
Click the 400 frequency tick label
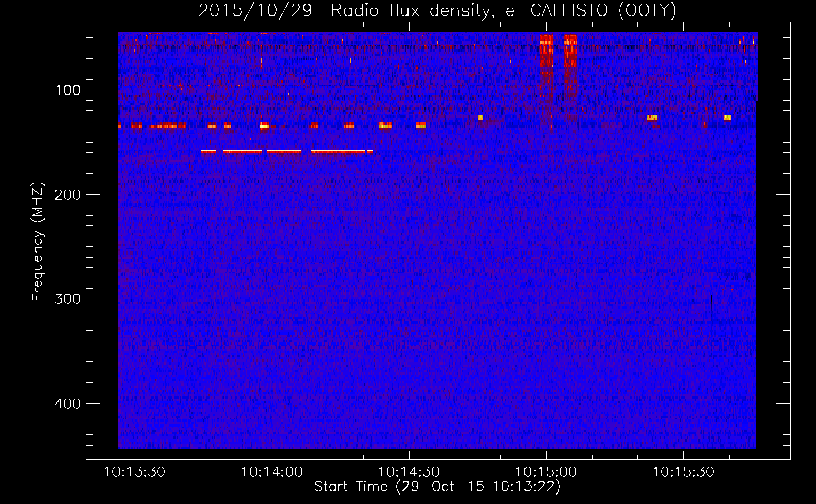coord(68,404)
